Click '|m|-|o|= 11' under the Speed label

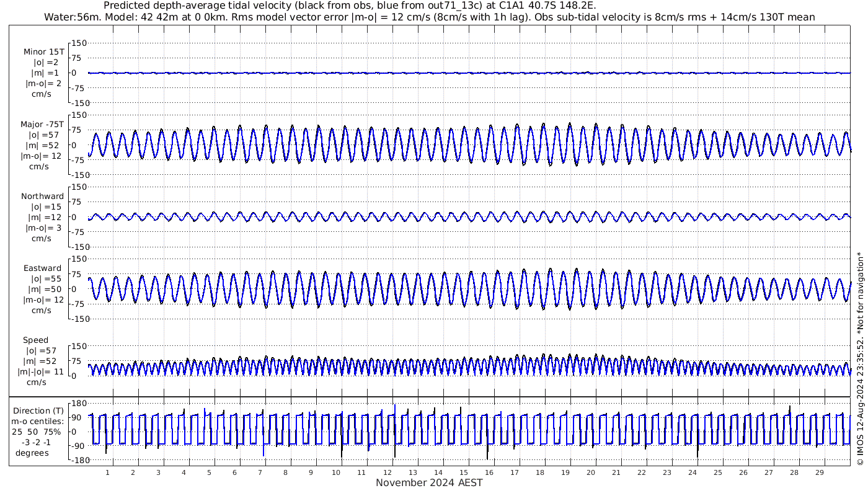tap(41, 372)
